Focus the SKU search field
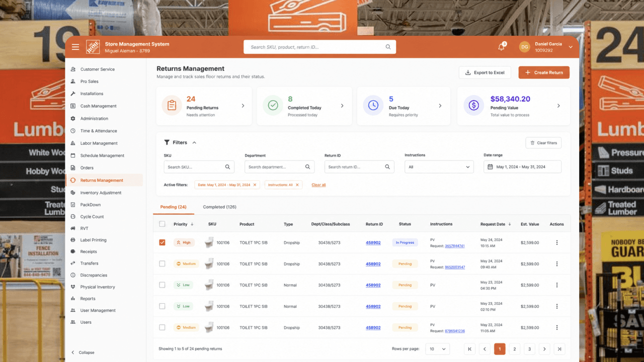The height and width of the screenshot is (362, 644). (199, 167)
